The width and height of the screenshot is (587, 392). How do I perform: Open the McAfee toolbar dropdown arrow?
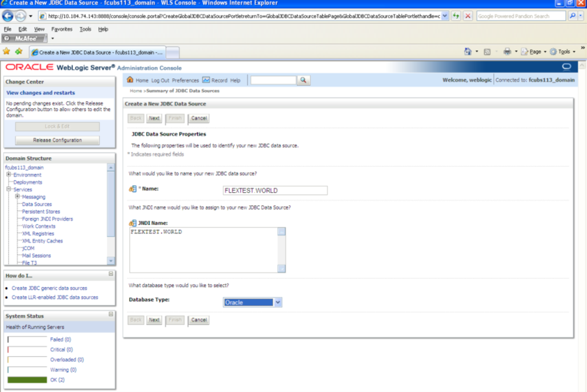(x=53, y=38)
